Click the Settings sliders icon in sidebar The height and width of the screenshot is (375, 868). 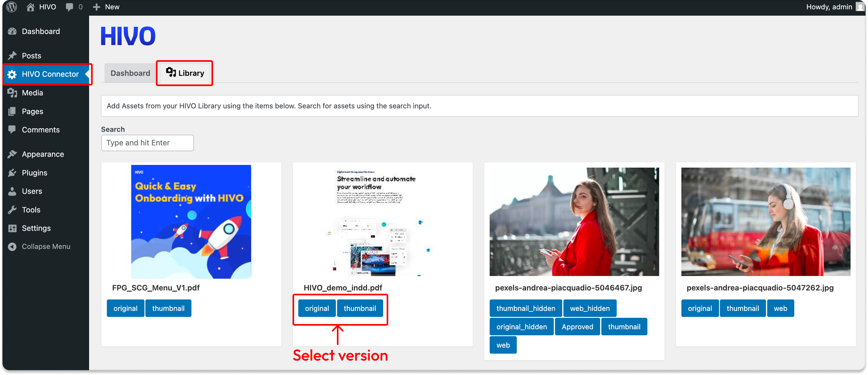[x=12, y=229]
